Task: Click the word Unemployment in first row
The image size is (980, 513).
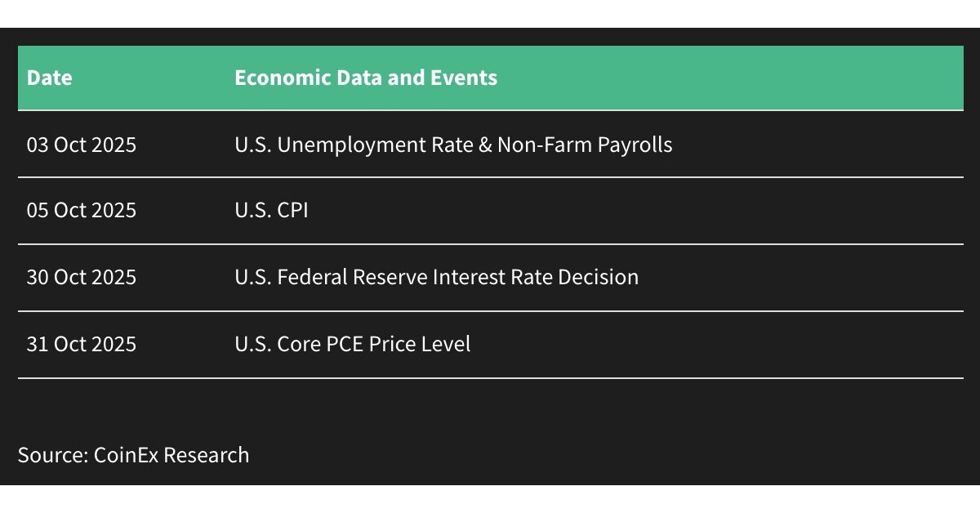Action: coord(341,145)
